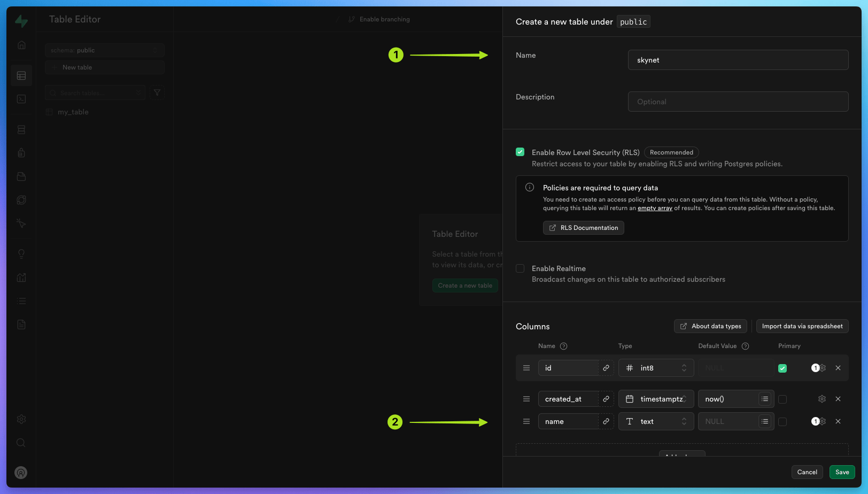Click foreign key link icon for id column
This screenshot has width=868, height=494.
606,368
